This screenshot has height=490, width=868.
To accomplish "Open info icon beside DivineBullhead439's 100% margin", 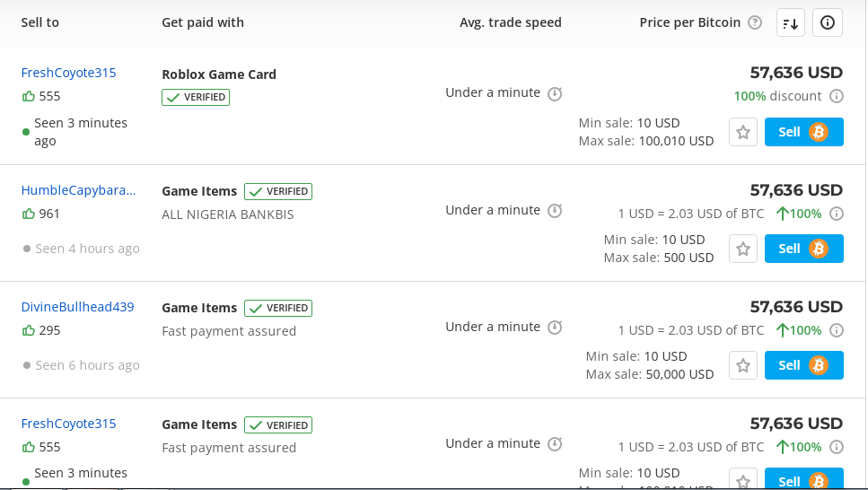I will tap(837, 330).
